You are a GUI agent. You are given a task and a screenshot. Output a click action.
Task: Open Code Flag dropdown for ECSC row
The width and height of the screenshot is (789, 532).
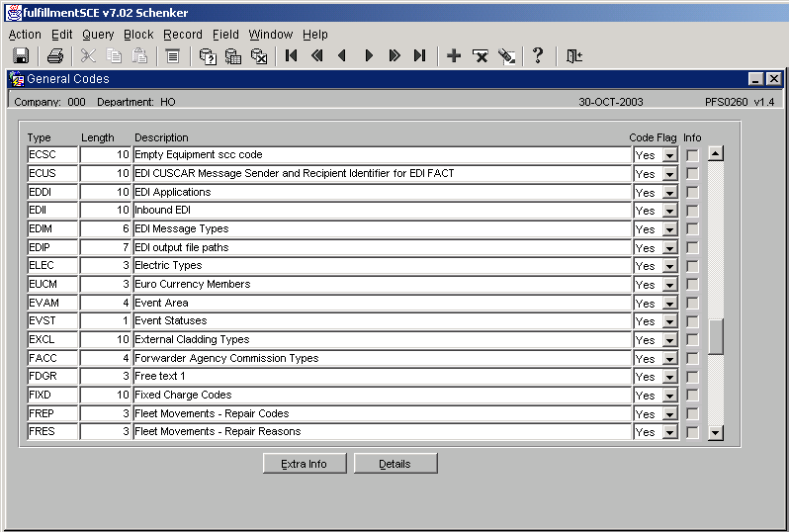tap(669, 155)
